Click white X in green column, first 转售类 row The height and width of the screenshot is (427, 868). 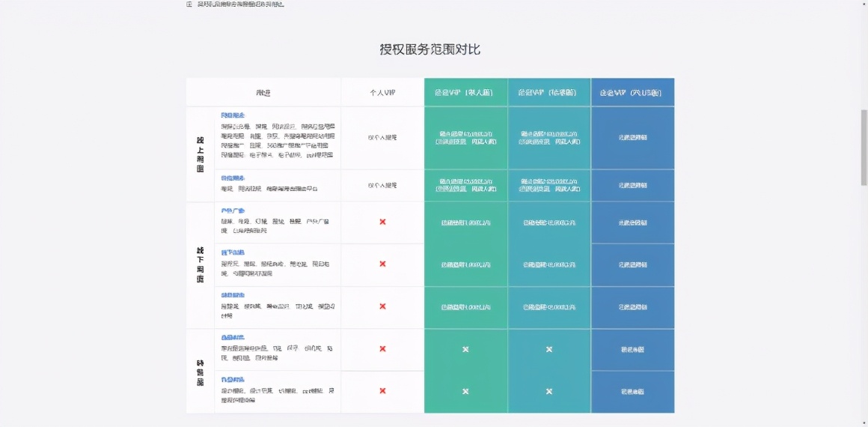click(465, 349)
